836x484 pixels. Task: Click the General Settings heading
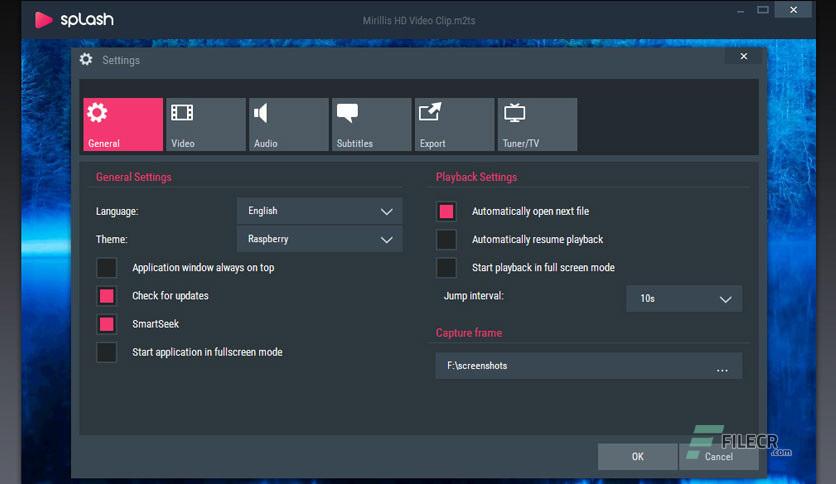pos(134,177)
